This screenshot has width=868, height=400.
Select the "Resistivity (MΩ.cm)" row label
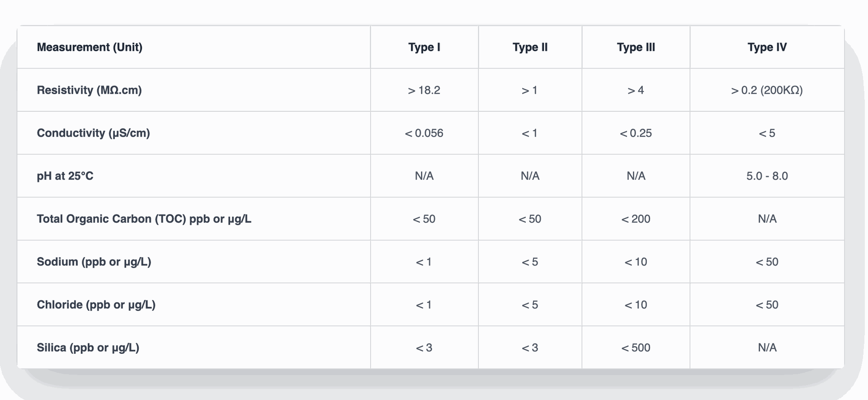click(x=89, y=90)
